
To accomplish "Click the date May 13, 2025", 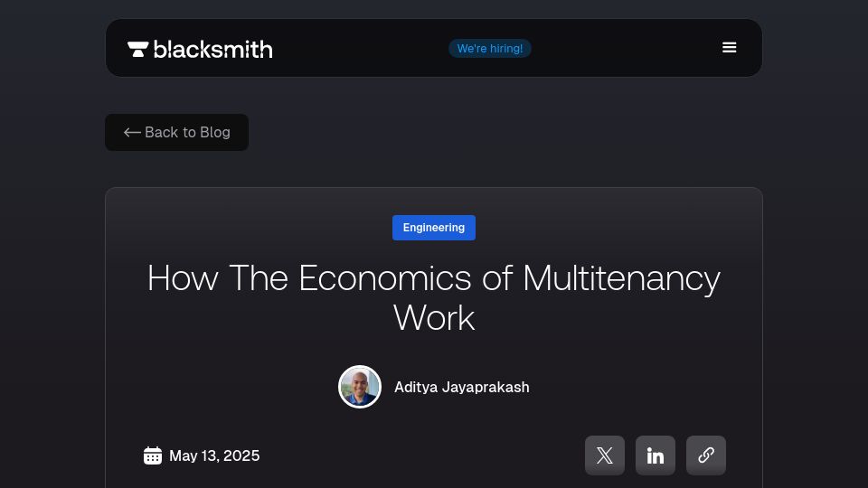I will pyautogui.click(x=214, y=455).
